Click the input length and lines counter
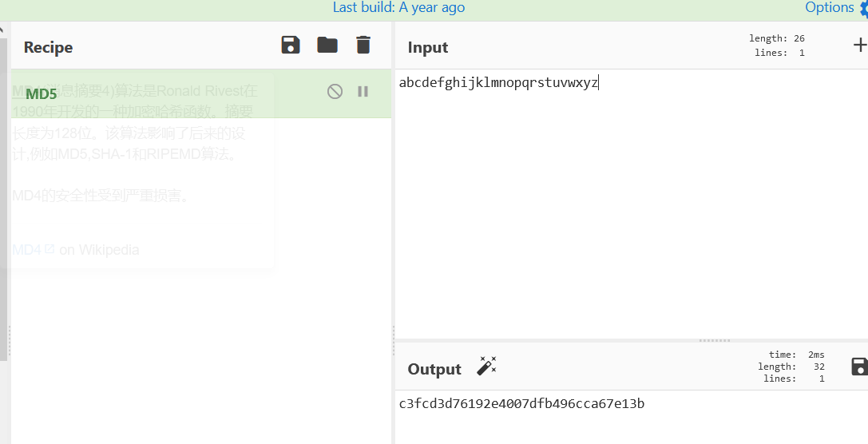The width and height of the screenshot is (868, 444). pos(777,46)
